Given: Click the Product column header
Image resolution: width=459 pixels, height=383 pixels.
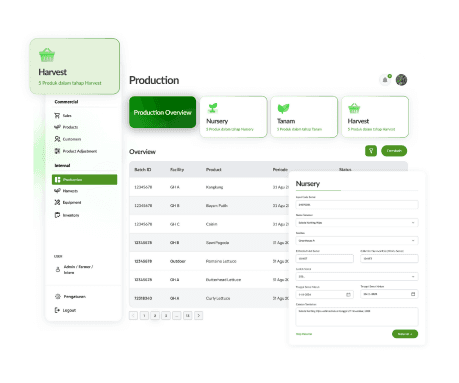Looking at the screenshot, I should [213, 170].
